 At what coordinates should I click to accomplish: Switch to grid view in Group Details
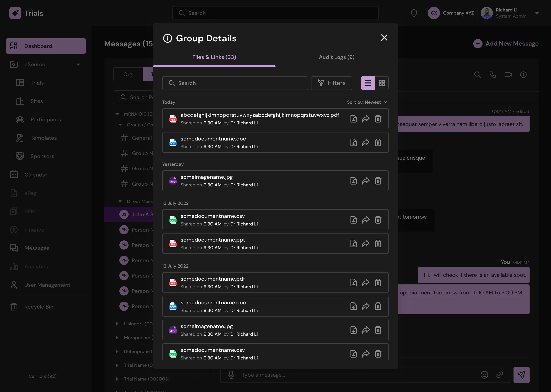click(x=382, y=83)
